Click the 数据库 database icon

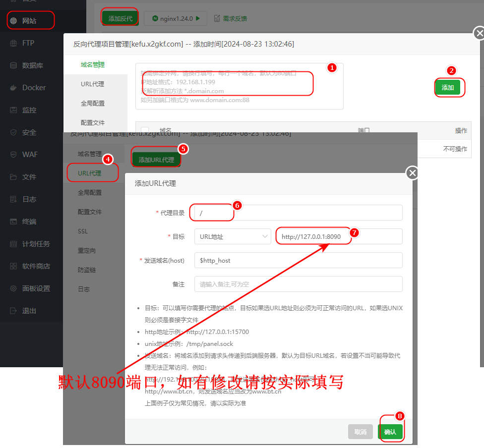pos(13,65)
